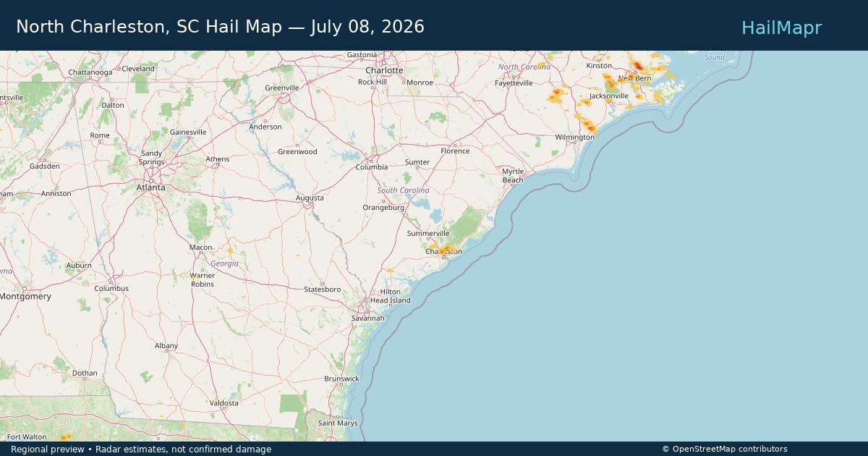Select the Macon city label
This screenshot has width=868, height=456.
click(x=201, y=248)
